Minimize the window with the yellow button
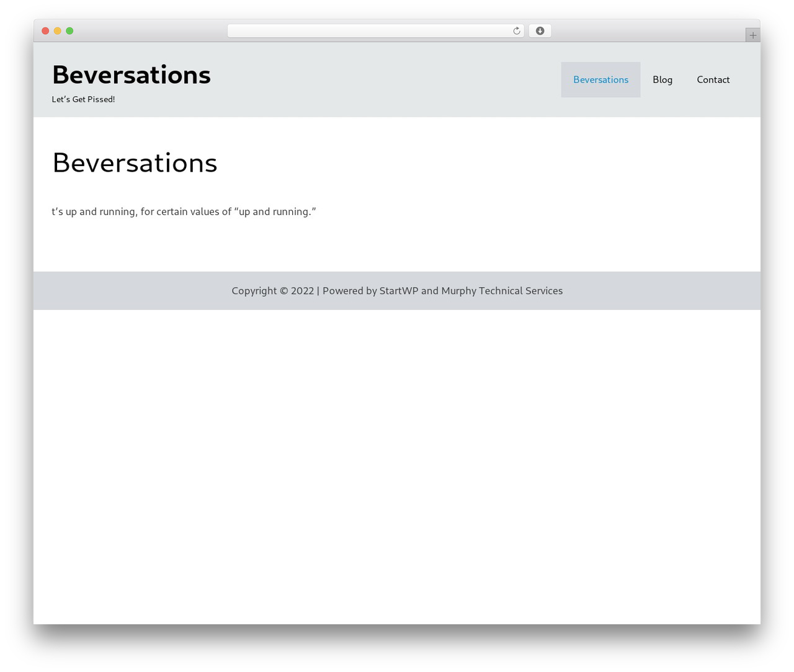The height and width of the screenshot is (672, 794). tap(58, 31)
